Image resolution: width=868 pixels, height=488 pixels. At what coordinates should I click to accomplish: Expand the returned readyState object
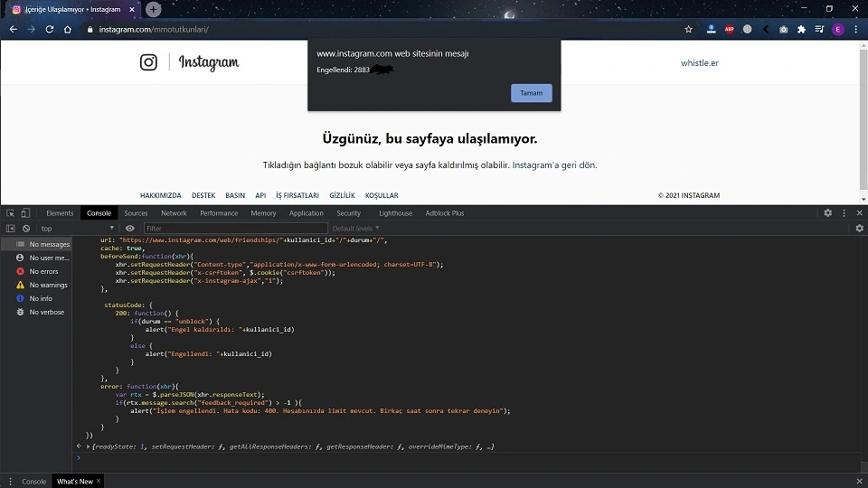point(88,446)
